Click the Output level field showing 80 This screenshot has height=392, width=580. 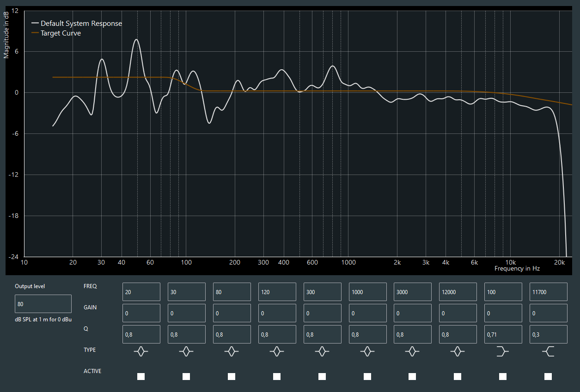pos(43,304)
